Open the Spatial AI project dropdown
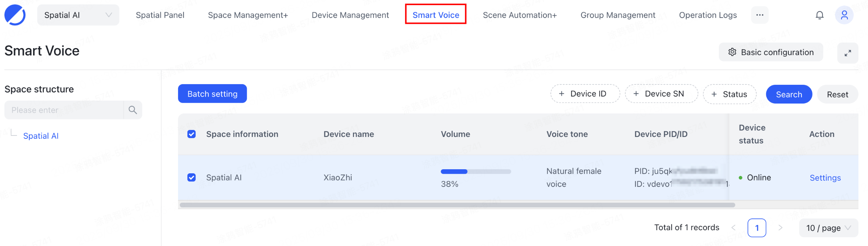868x246 pixels. (78, 15)
